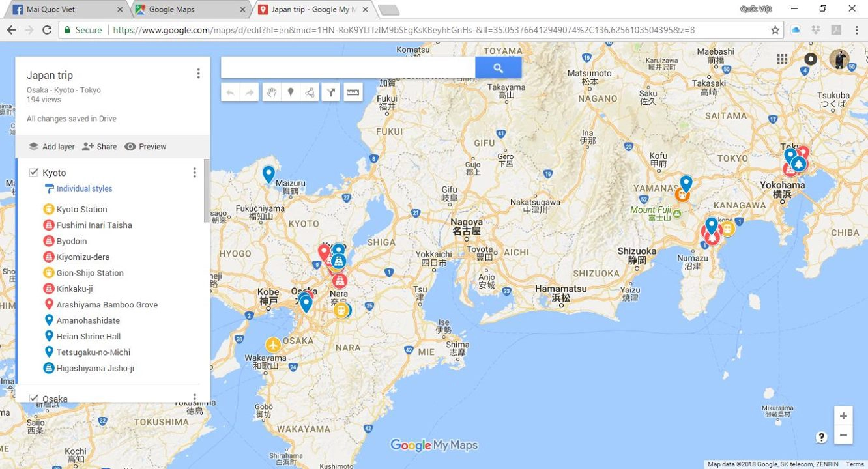The height and width of the screenshot is (469, 868).
Task: Click the airplane marker near Wakayama
Action: tap(273, 345)
